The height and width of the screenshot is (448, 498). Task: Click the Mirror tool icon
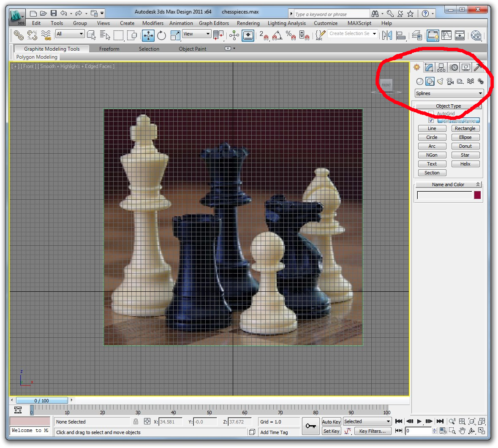click(387, 35)
